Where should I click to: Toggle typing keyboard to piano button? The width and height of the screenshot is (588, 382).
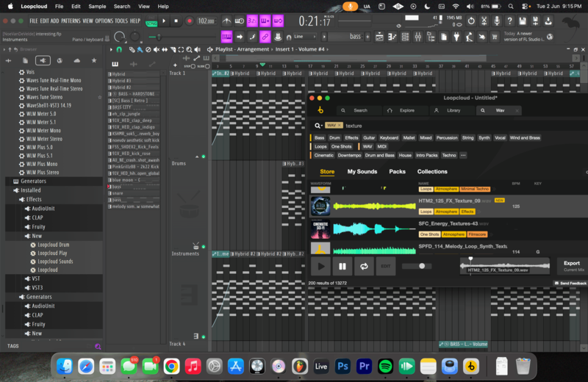coord(226,37)
